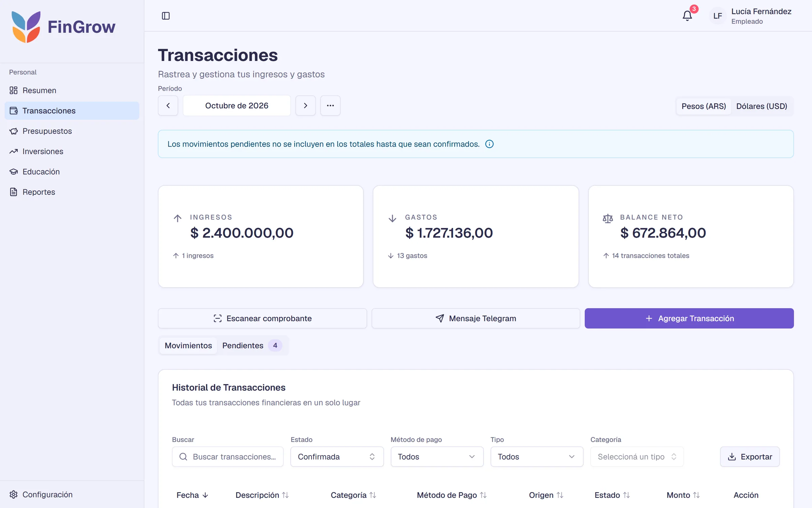Open the Octubre de 2026 period selector
The height and width of the screenshot is (508, 812).
click(x=237, y=106)
